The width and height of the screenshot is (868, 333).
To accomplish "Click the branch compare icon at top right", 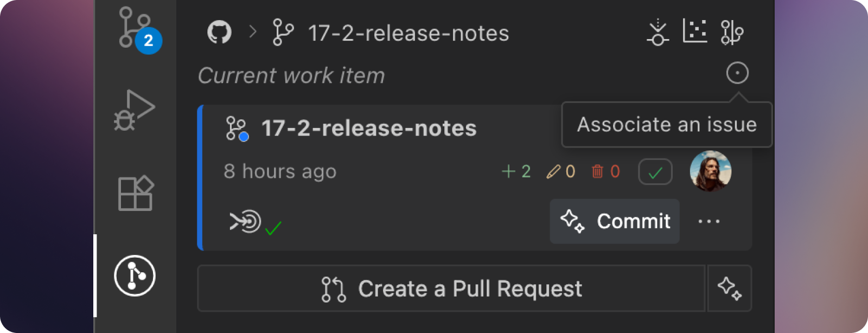I will point(732,32).
